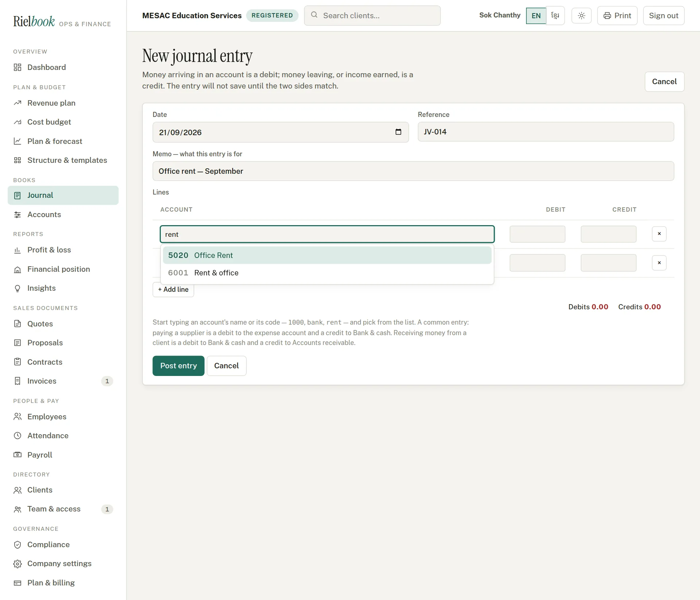Open Team & access in the sidebar
700x600 pixels.
[x=63, y=509]
